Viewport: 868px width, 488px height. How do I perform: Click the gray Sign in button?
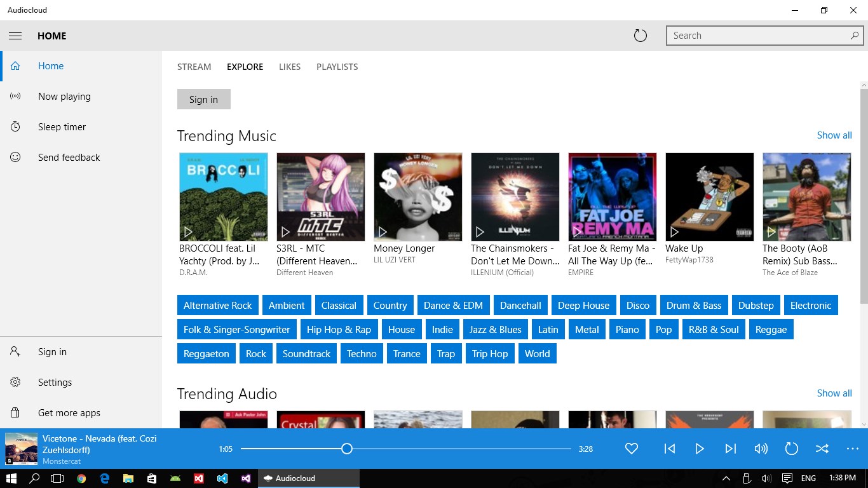pyautogui.click(x=203, y=99)
